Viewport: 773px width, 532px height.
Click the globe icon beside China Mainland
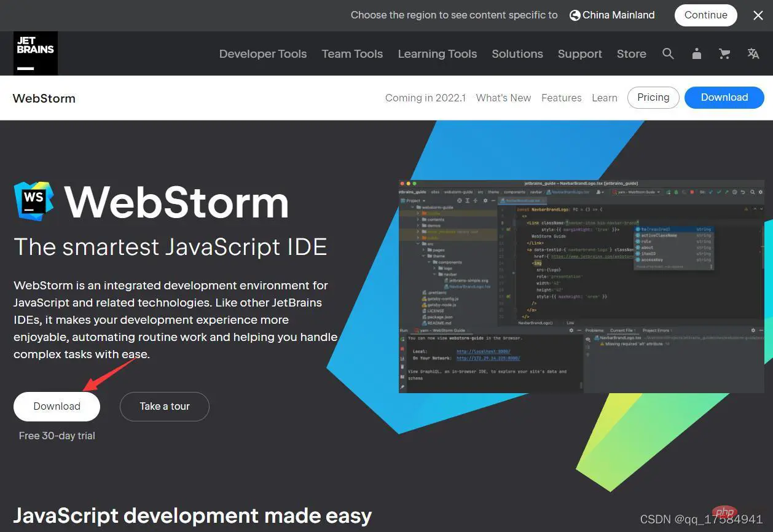click(575, 15)
